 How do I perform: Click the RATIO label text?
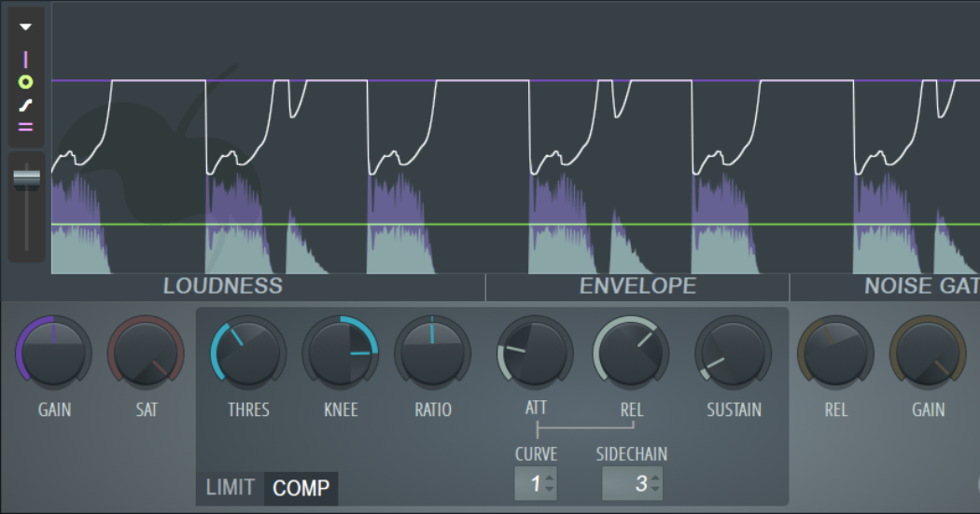(x=432, y=410)
